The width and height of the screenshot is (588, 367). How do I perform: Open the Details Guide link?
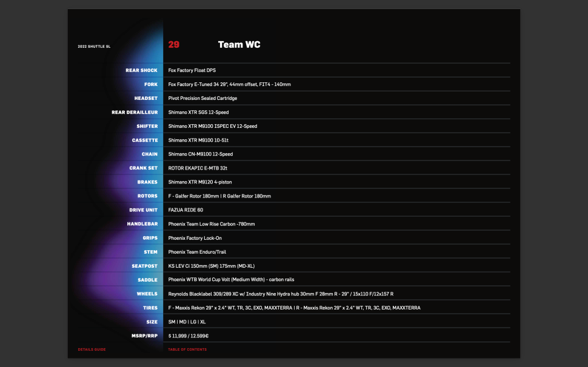coord(92,349)
